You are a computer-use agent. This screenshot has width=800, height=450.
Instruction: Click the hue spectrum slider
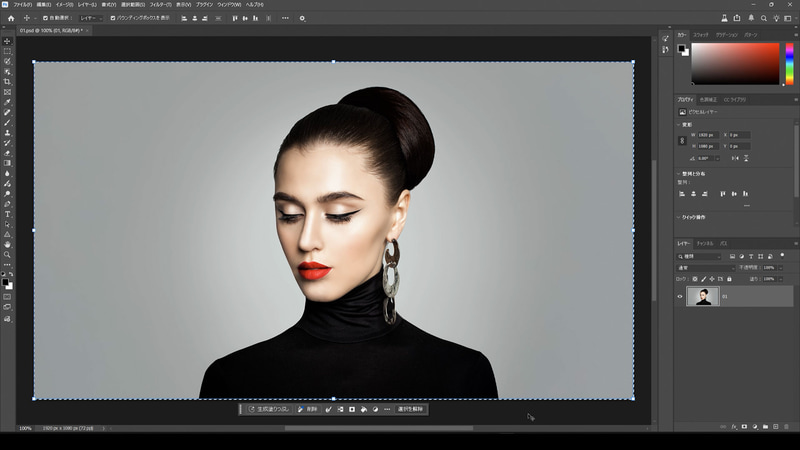click(789, 64)
